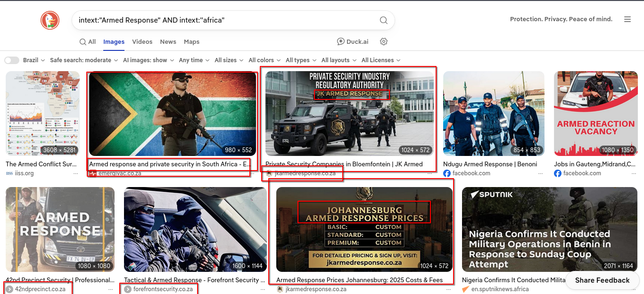Click 'Jobs in Gauteng,Midrand' title link
644x294 pixels.
click(x=594, y=164)
